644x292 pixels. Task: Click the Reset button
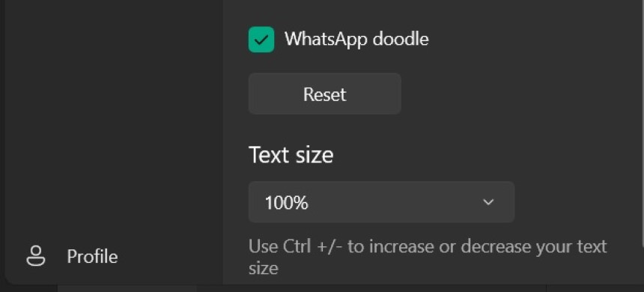[324, 94]
